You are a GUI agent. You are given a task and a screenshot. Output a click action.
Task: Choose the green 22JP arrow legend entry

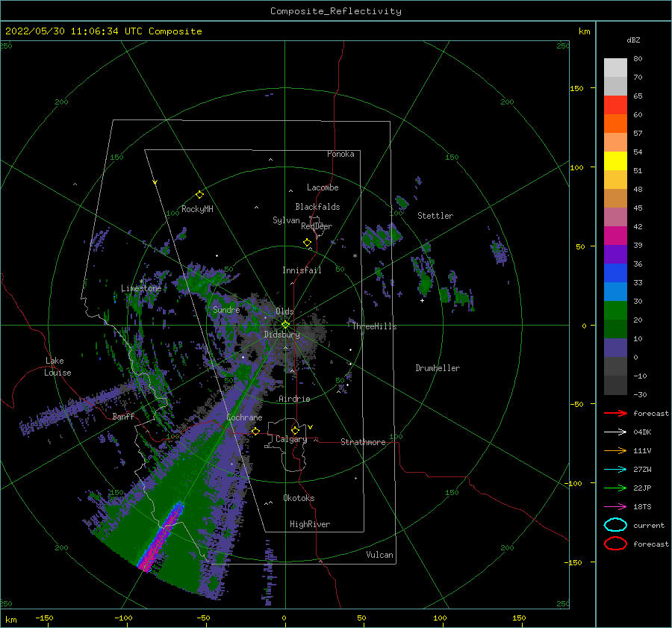coord(615,488)
